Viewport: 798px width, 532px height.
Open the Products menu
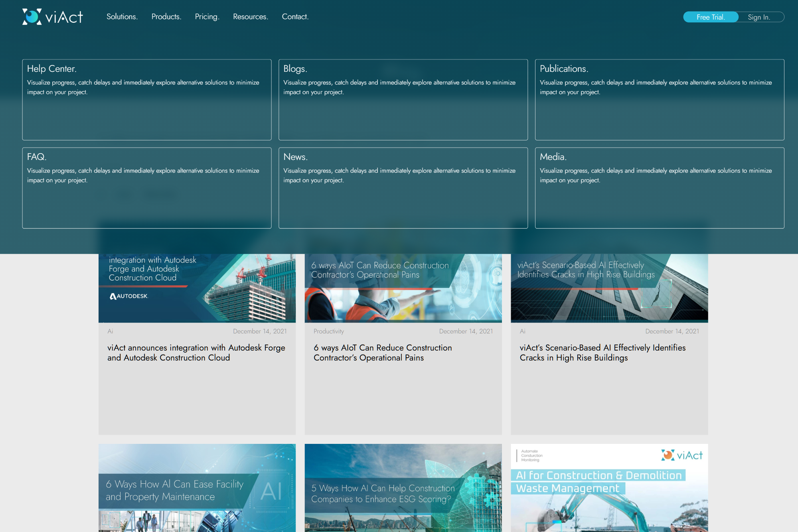coord(166,17)
